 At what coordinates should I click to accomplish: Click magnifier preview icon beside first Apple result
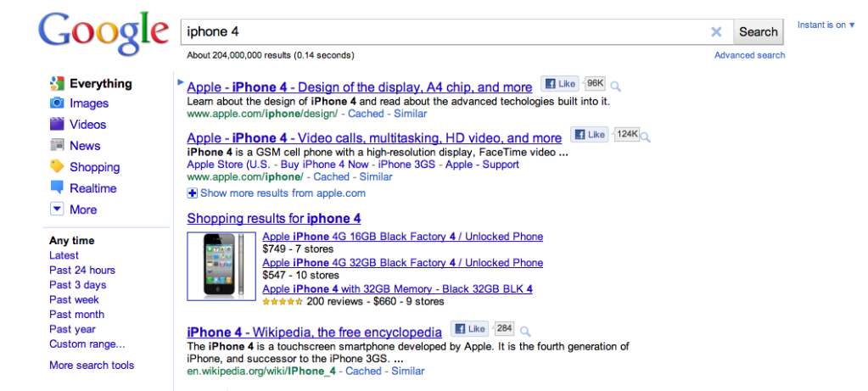point(616,86)
